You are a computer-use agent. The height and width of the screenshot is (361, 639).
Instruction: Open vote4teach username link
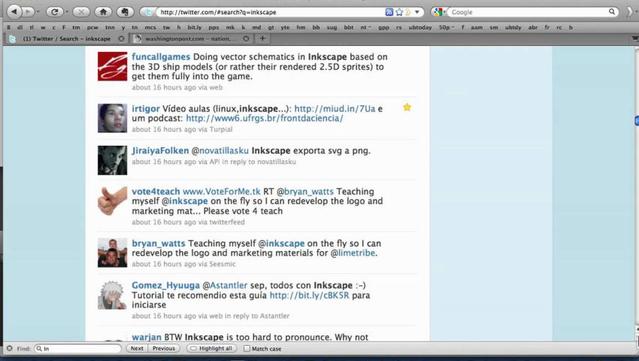point(156,192)
